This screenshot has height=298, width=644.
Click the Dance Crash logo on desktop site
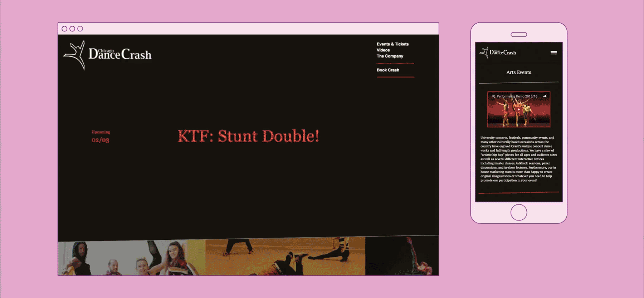(108, 55)
